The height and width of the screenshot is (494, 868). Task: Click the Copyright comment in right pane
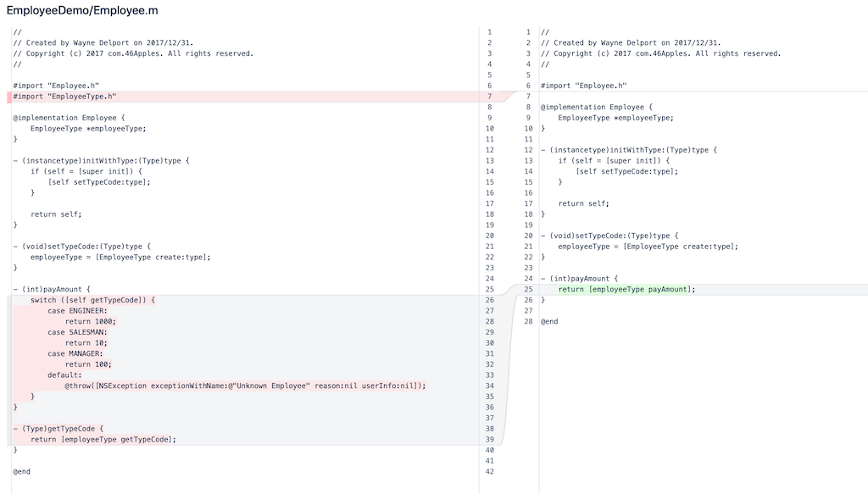coord(660,53)
